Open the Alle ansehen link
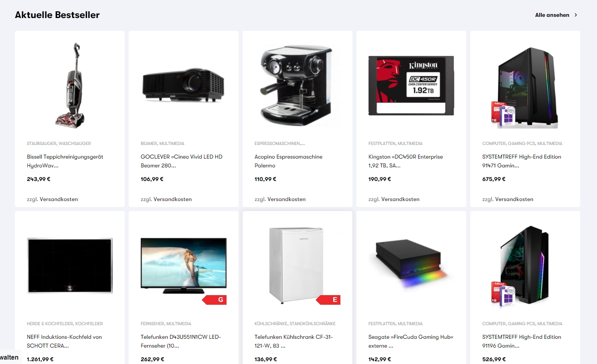 click(552, 15)
